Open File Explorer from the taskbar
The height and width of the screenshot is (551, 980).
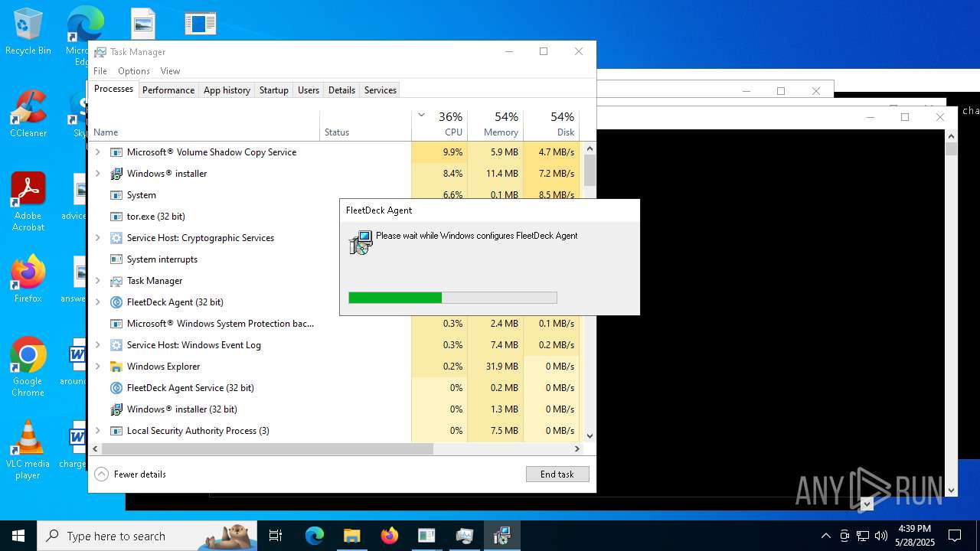[351, 536]
